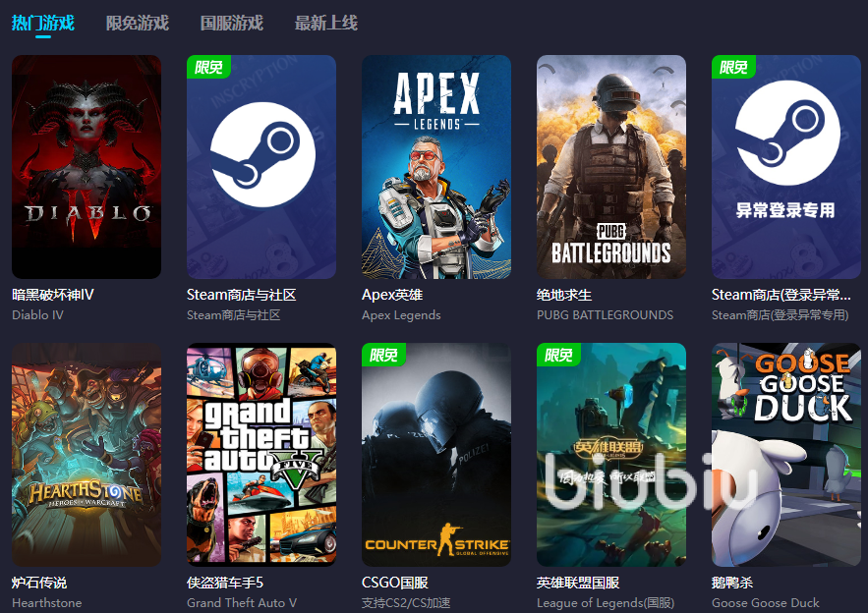Click the Steam 异常登录专用 logo tile
Screen dimensions: 868x613
coord(786,166)
